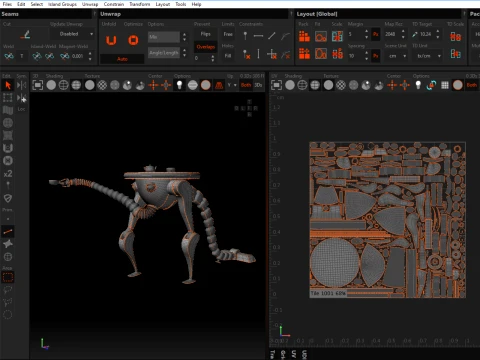The width and height of the screenshot is (480, 360).
Task: Toggle the UV view lightbulb option
Action: [418, 85]
